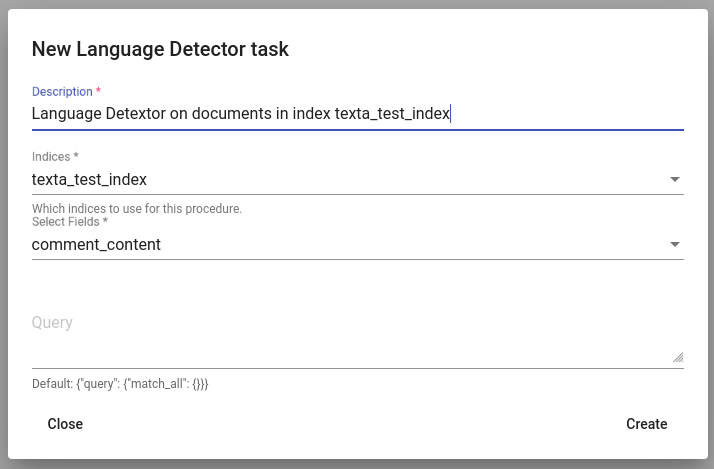The width and height of the screenshot is (714, 469).
Task: Expand the Indices dropdown arrow
Action: click(675, 179)
